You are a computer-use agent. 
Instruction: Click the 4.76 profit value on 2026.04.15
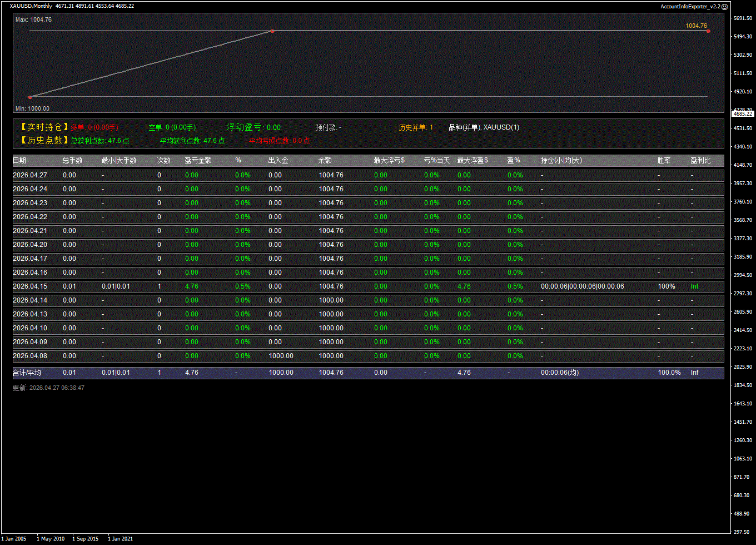coord(191,286)
